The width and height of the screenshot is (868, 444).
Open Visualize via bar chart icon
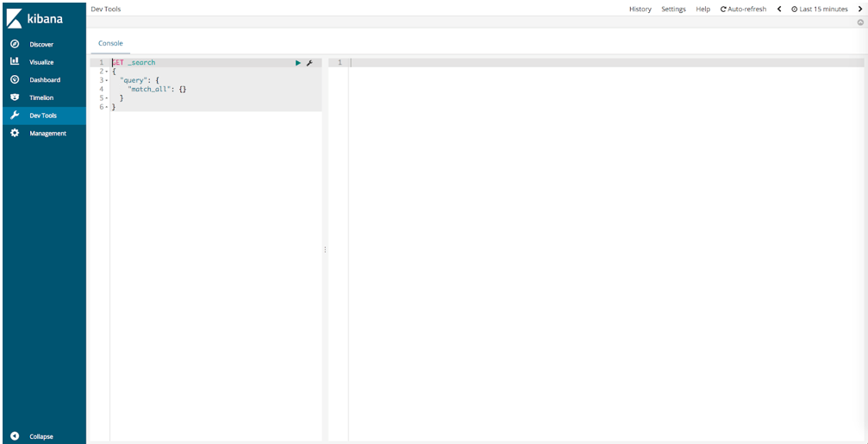coord(15,61)
